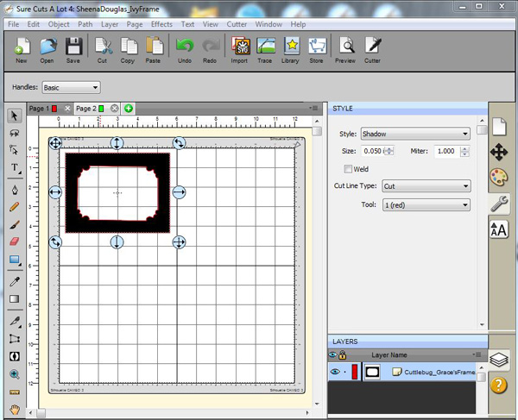The image size is (518, 420).
Task: Close the Page 2 tab
Action: point(115,109)
